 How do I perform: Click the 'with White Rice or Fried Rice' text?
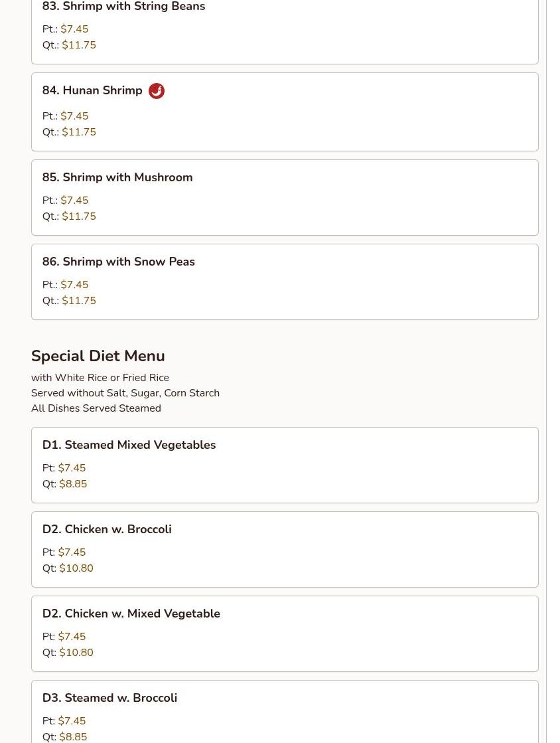(100, 378)
